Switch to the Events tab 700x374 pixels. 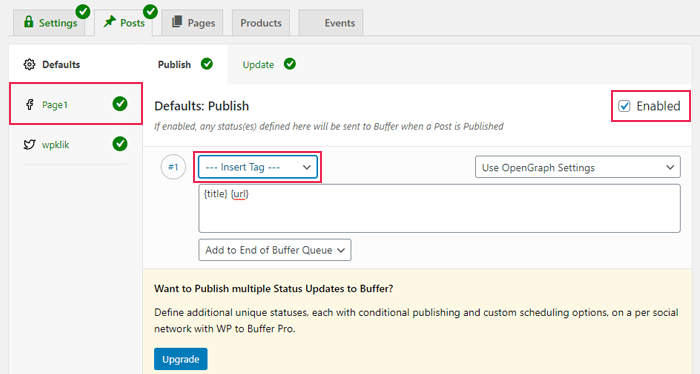click(331, 23)
